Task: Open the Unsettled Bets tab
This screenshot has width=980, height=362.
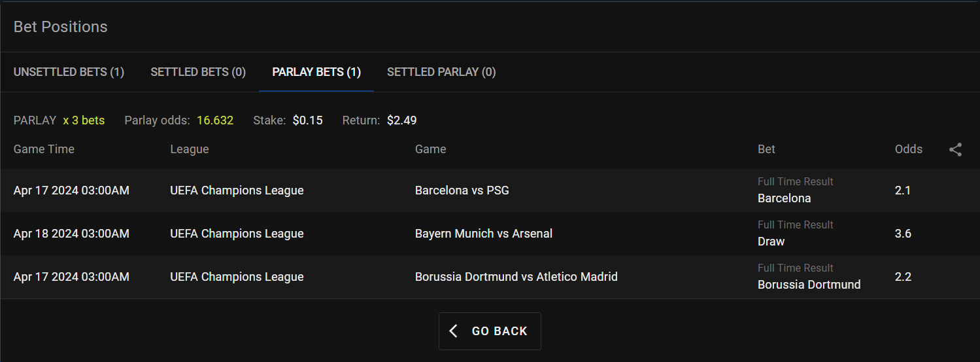Action: click(x=69, y=72)
